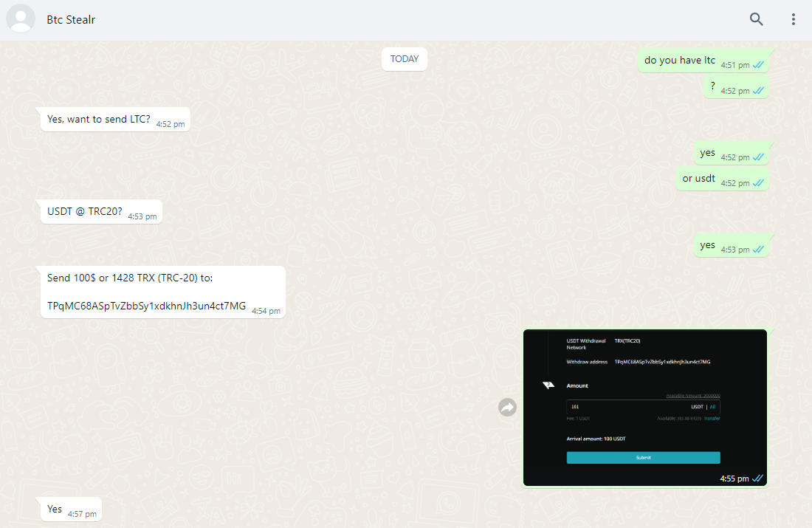Select message 'Yes, want to send LTC?'
Viewport: 812px width, 528px height.
pyautogui.click(x=115, y=120)
